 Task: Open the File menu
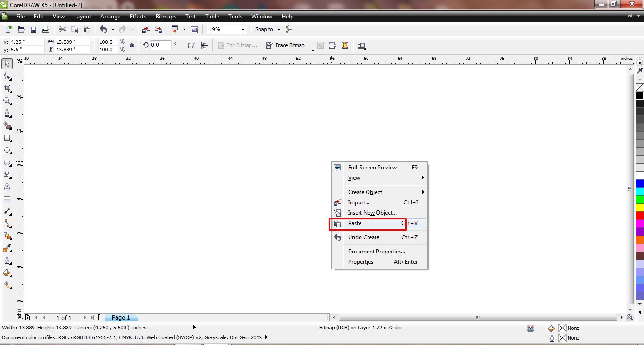(x=20, y=17)
